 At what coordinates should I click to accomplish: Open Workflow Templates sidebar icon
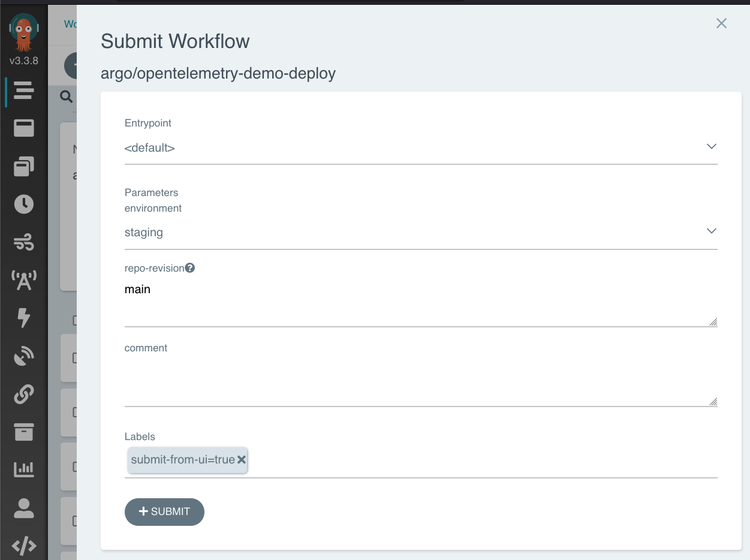click(x=24, y=128)
